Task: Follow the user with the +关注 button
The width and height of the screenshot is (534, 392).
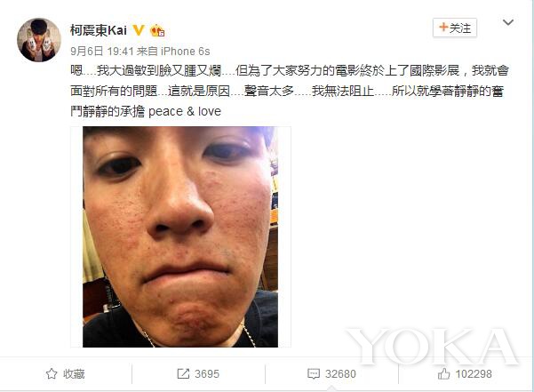Action: coord(455,28)
